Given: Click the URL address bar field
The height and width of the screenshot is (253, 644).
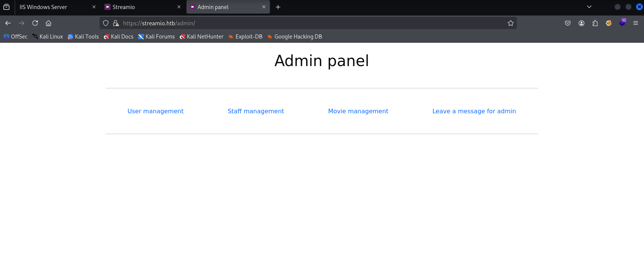Looking at the screenshot, I should pyautogui.click(x=313, y=23).
